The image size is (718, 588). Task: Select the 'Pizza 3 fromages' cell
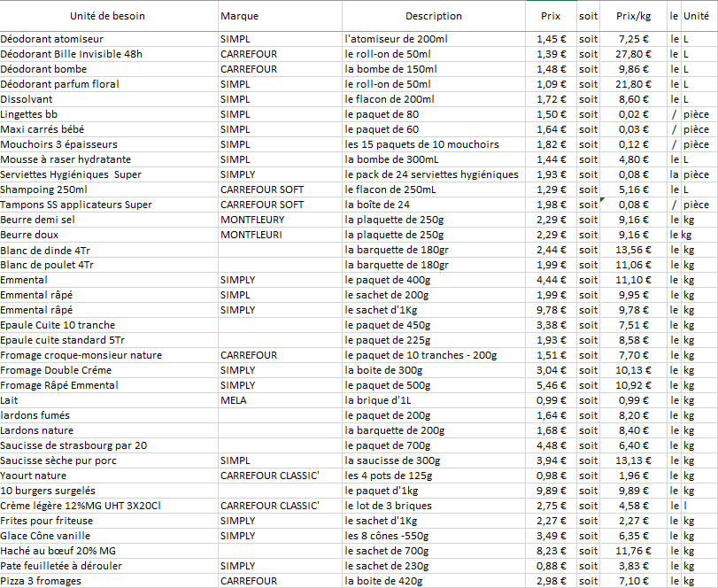point(109,581)
